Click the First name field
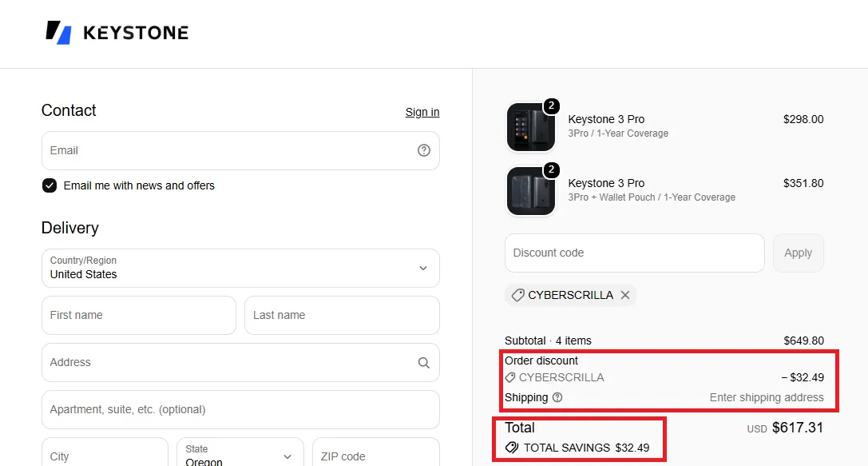 pyautogui.click(x=139, y=315)
